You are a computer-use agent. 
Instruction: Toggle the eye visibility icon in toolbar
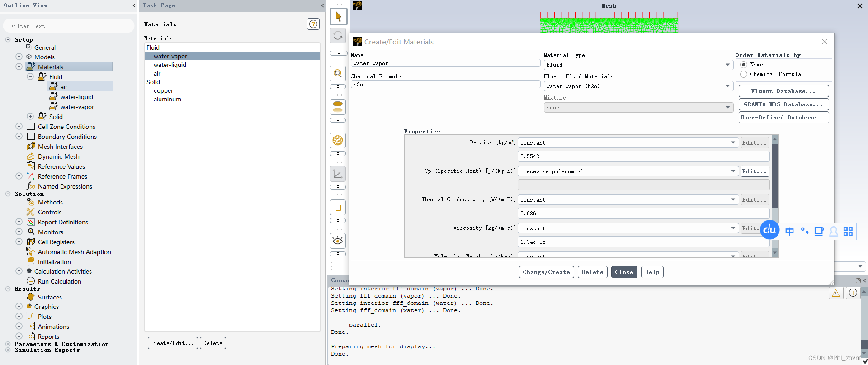click(x=338, y=241)
